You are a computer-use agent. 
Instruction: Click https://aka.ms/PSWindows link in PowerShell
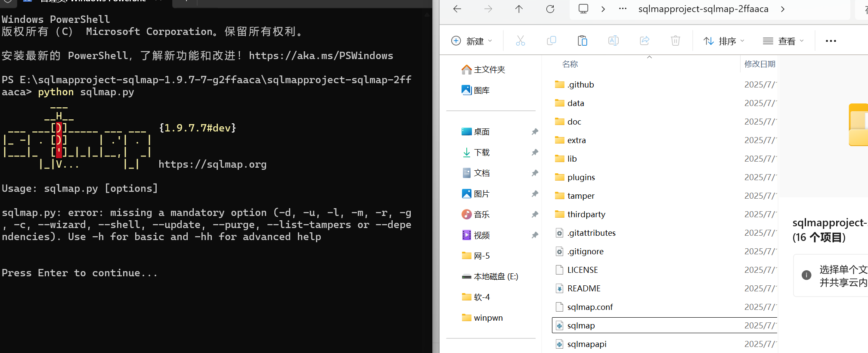321,56
